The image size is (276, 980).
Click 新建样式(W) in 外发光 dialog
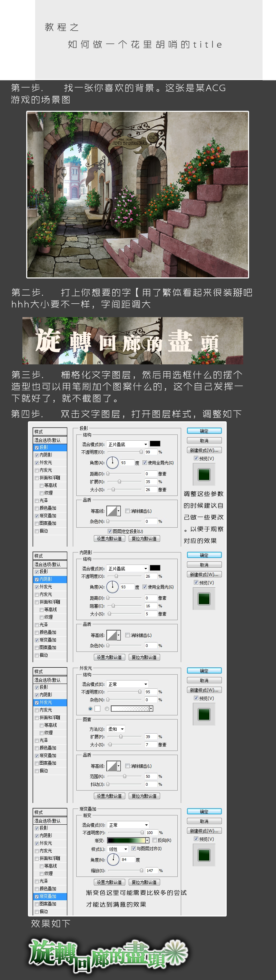204,690
